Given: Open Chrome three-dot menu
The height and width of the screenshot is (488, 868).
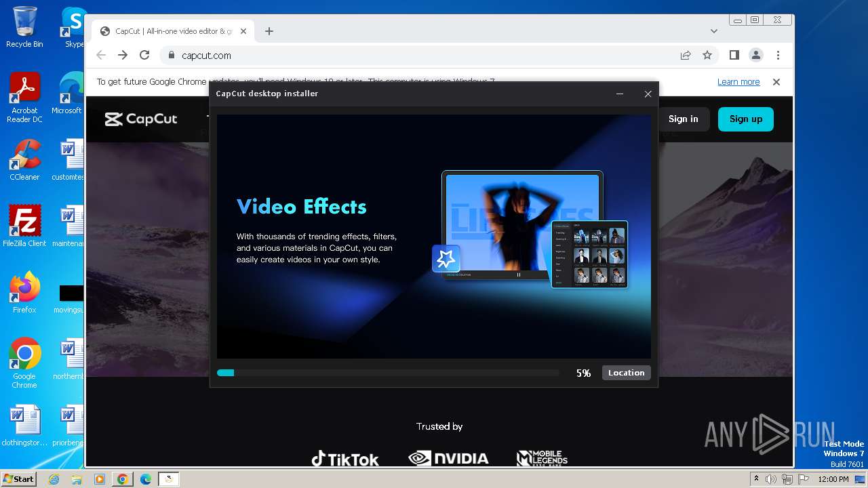Looking at the screenshot, I should [778, 56].
